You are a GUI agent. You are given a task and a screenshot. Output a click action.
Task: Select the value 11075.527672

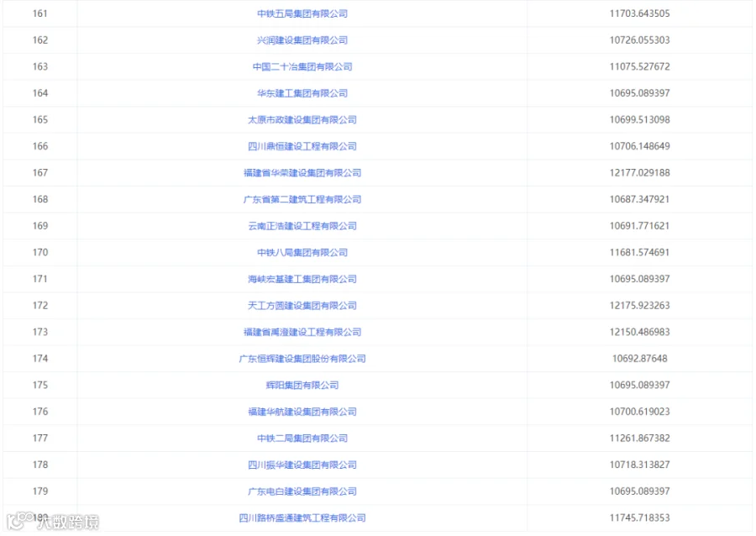639,66
